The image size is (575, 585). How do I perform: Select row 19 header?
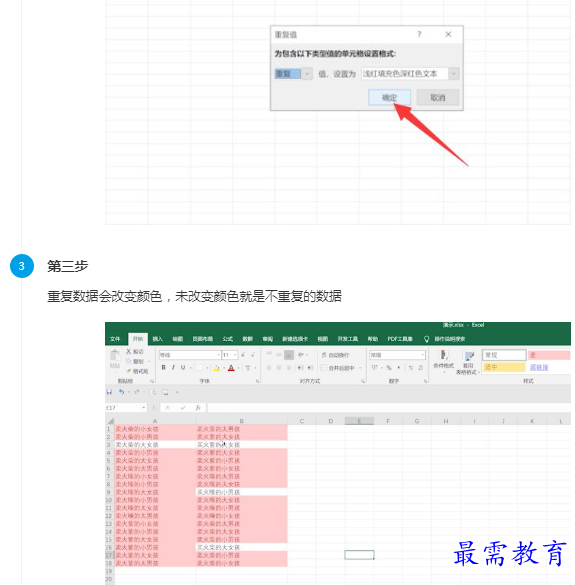click(109, 571)
